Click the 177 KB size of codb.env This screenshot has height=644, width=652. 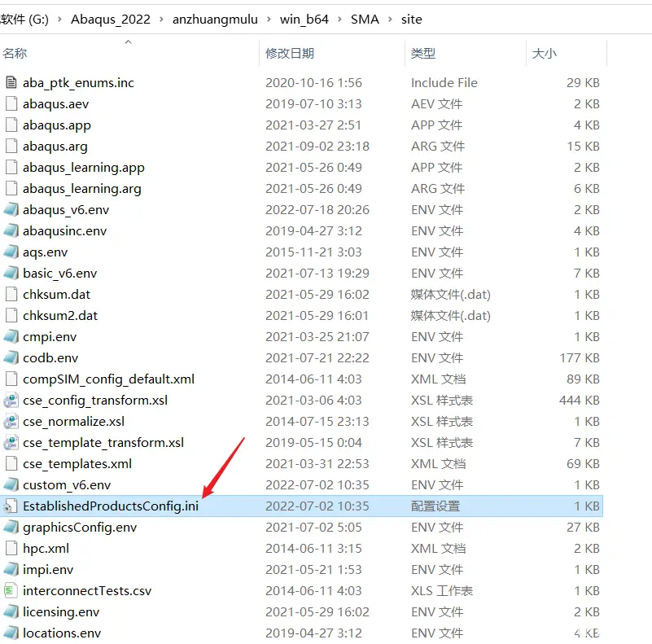580,357
